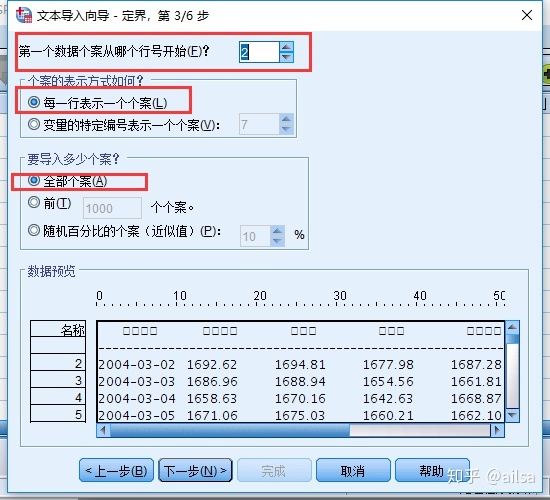Click preview cell '2004-03-03'

tap(136, 382)
